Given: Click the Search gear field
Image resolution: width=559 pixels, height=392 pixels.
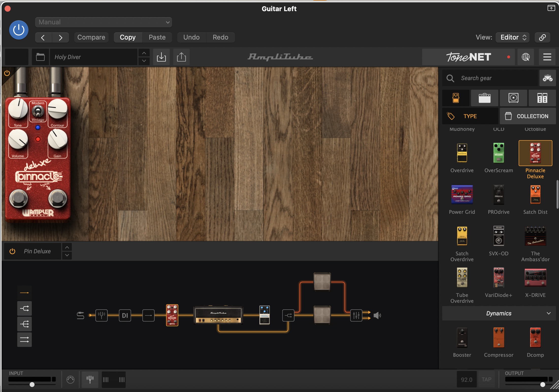Looking at the screenshot, I should 490,78.
